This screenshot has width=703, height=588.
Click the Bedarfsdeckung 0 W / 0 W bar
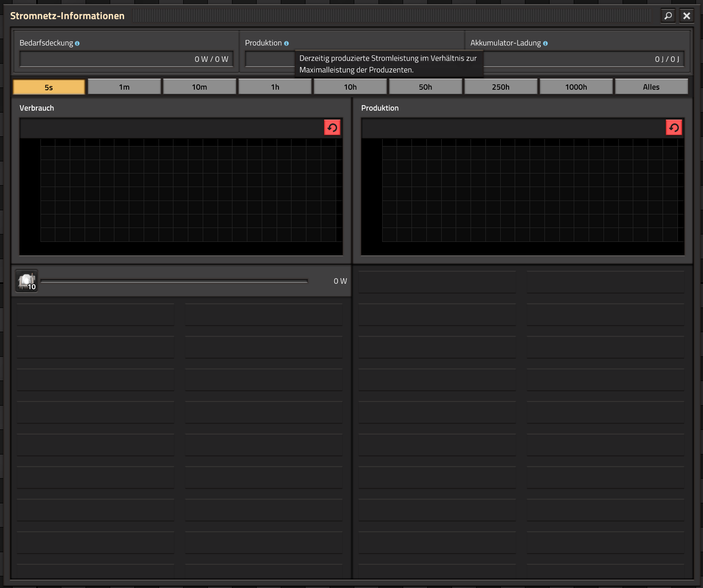click(126, 59)
